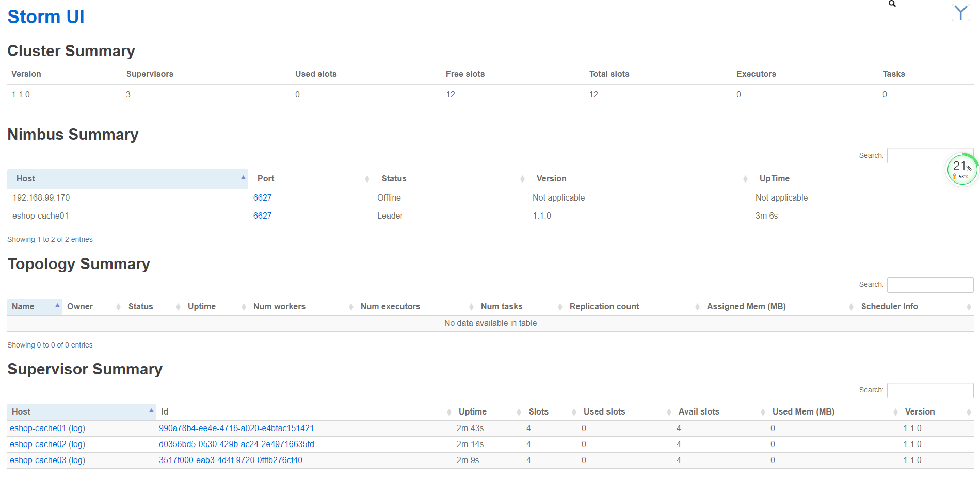
Task: Click the Y filter logo icon
Action: tap(960, 13)
